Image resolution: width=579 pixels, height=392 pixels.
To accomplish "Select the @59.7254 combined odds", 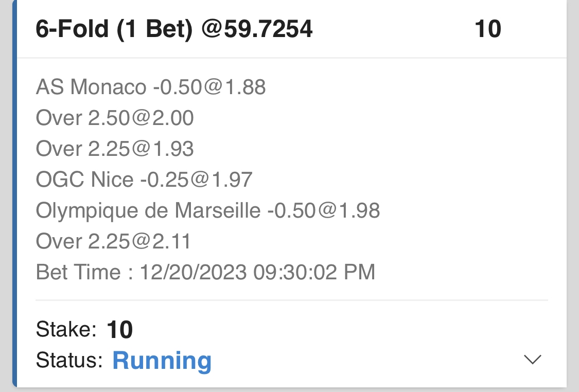I will (257, 29).
